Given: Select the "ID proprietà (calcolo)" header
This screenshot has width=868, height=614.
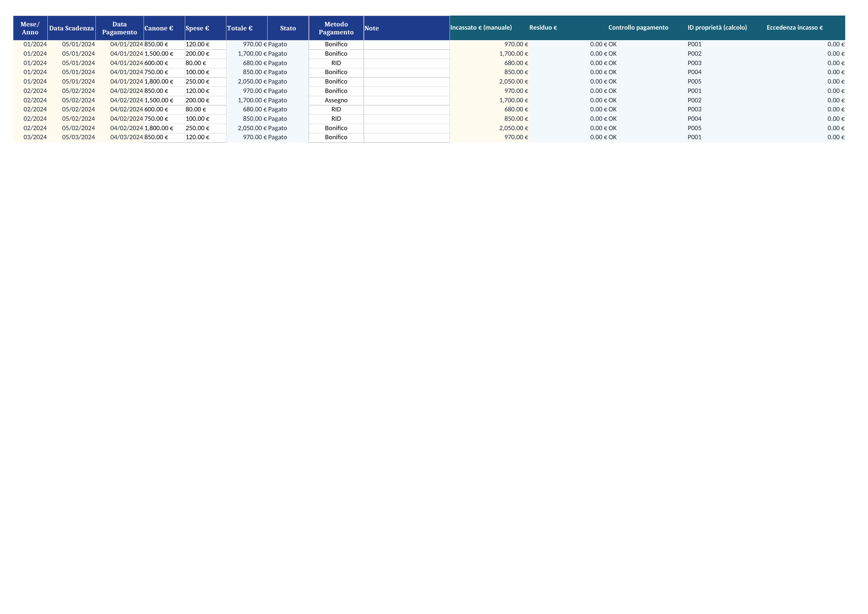Looking at the screenshot, I should [726, 27].
